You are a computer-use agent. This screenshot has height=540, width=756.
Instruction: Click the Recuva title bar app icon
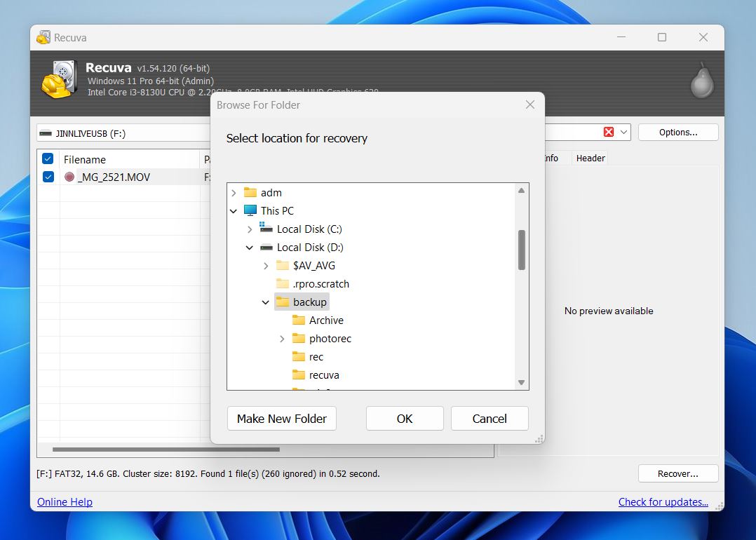(x=43, y=37)
